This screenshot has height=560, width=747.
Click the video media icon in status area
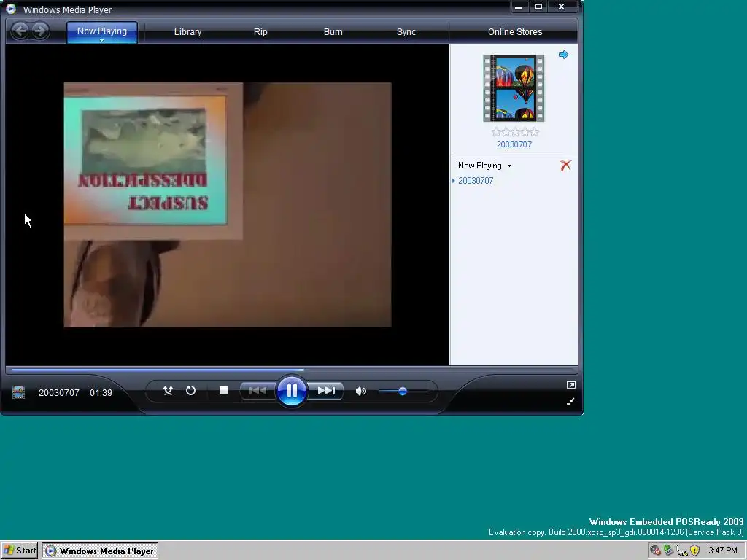tap(18, 392)
